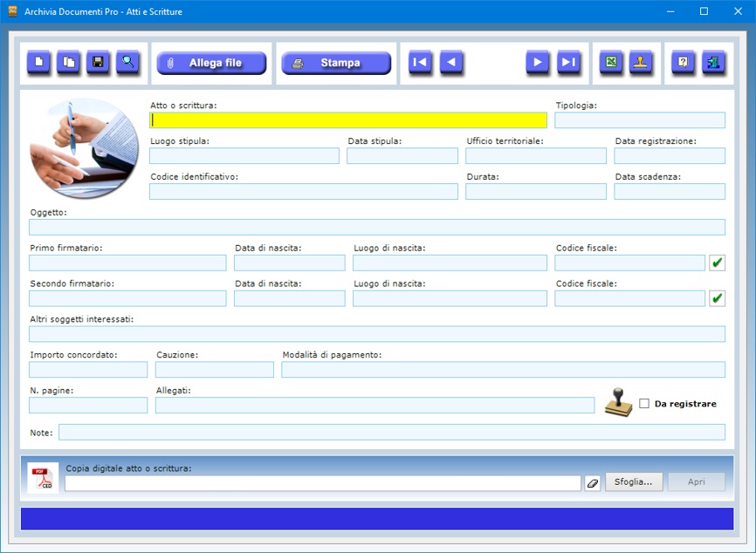Screen dimensions: 756x553
Task: Click the Durata field
Action: click(x=536, y=192)
